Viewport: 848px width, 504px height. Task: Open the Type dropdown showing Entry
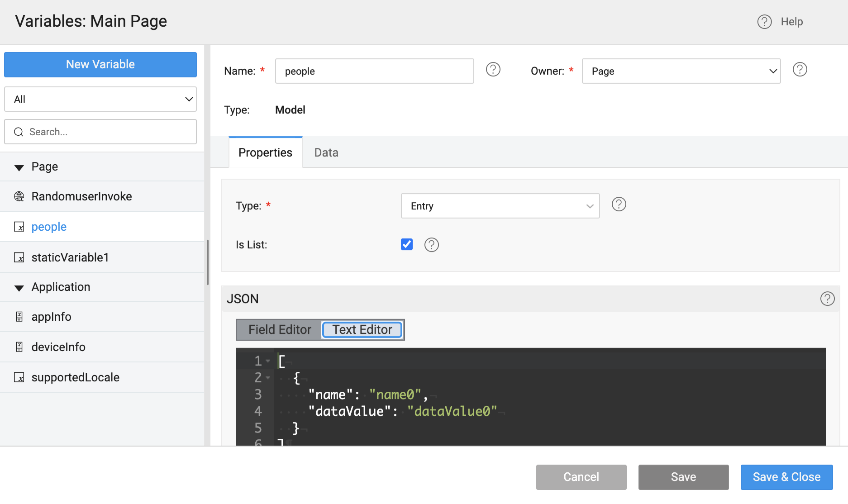(x=500, y=206)
